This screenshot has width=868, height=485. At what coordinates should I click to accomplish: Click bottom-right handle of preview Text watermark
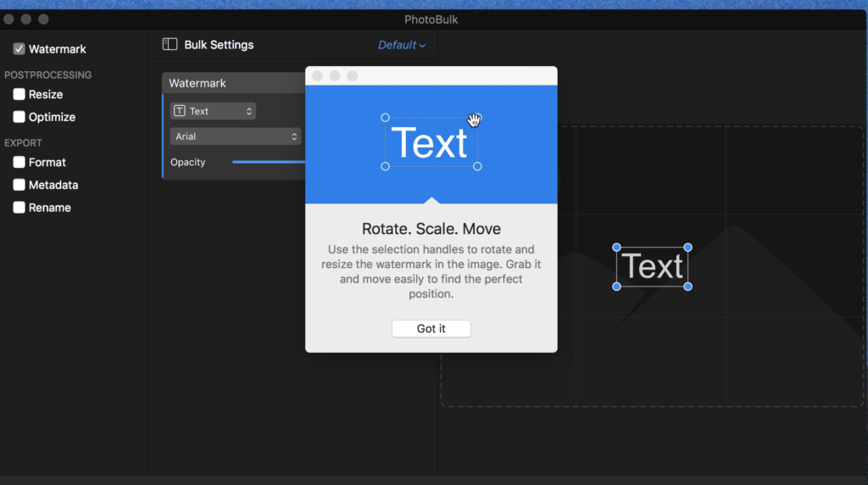pos(687,287)
